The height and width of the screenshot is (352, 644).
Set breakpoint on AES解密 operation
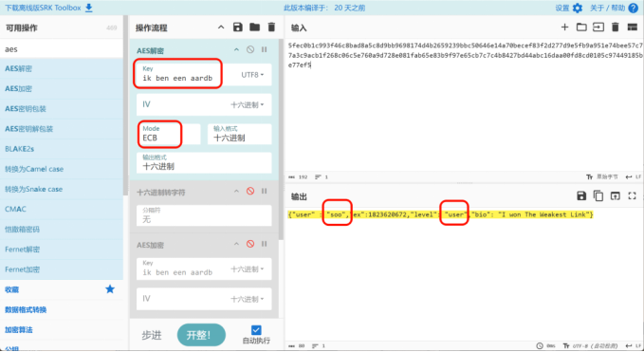tap(264, 49)
